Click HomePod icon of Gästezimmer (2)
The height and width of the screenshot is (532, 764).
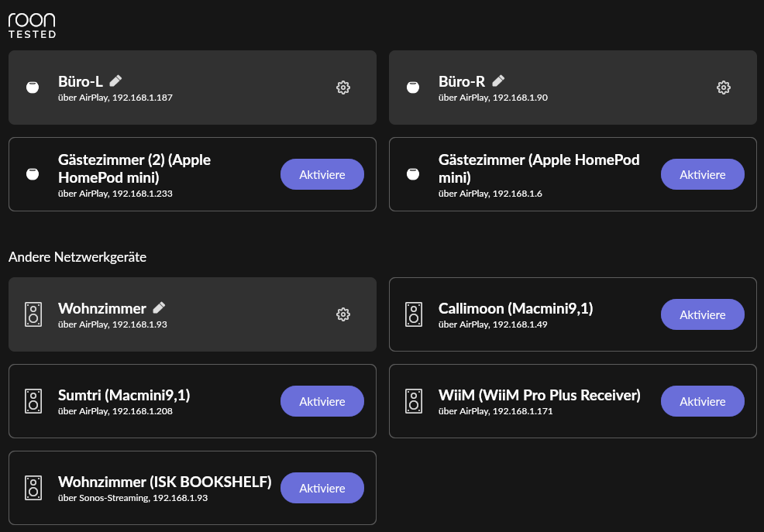[33, 174]
